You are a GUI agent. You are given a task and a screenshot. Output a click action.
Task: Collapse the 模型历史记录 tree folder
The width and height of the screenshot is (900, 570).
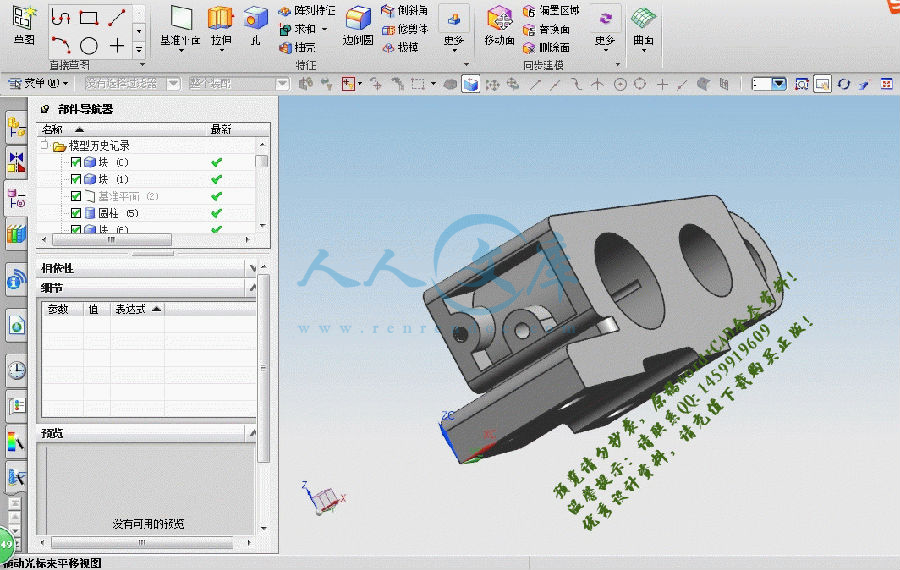tap(44, 145)
